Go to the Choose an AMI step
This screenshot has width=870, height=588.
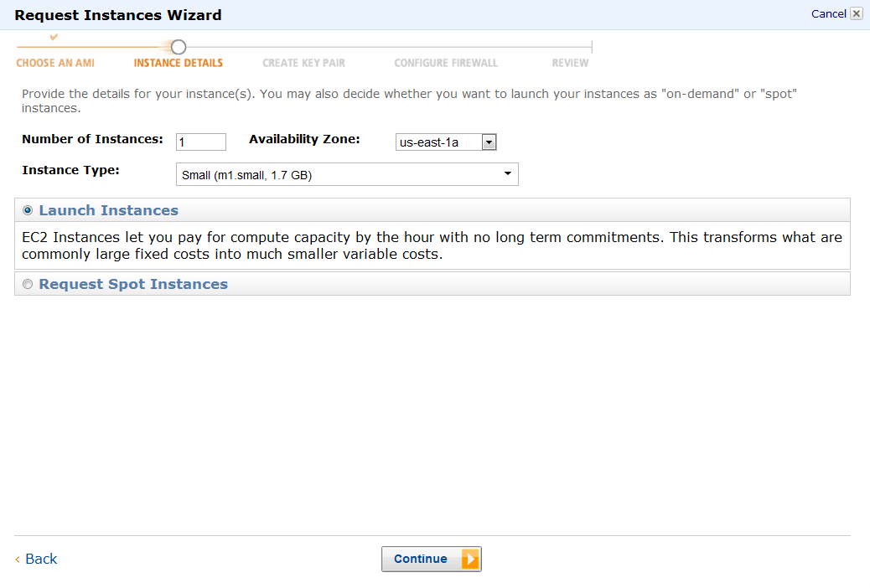pos(55,63)
